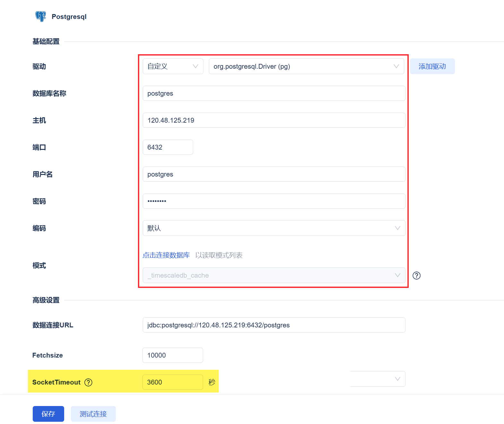This screenshot has height=424, width=504.
Task: Click the 密码 password field
Action: click(x=274, y=201)
